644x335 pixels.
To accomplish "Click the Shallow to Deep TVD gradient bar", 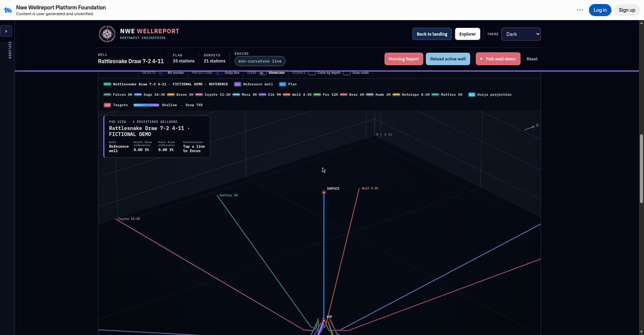I will (146, 105).
